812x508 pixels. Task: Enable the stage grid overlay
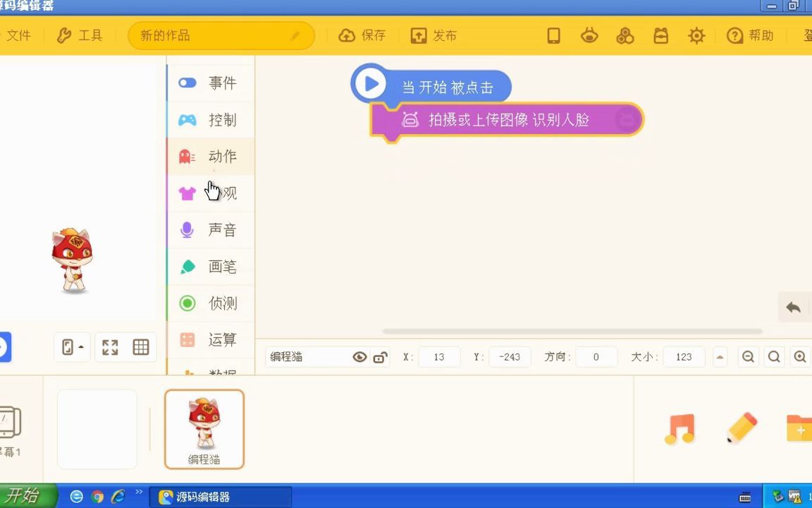click(140, 346)
